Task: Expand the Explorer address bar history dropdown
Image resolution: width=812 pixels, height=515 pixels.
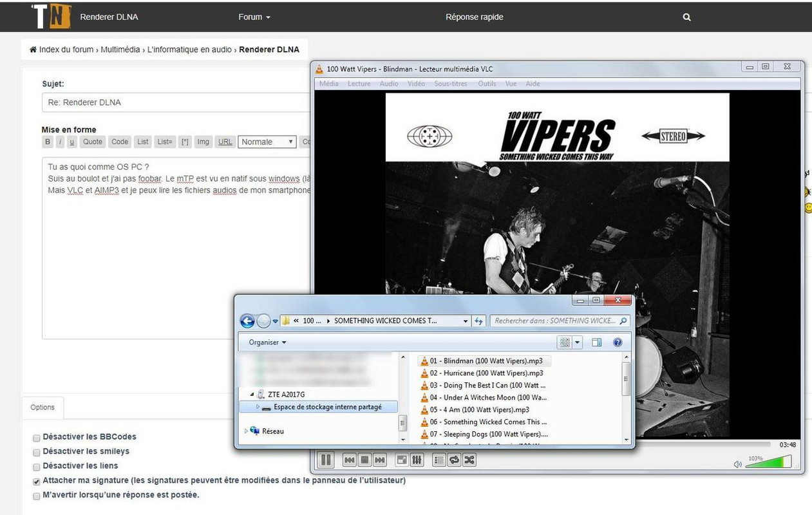Action: [x=466, y=321]
